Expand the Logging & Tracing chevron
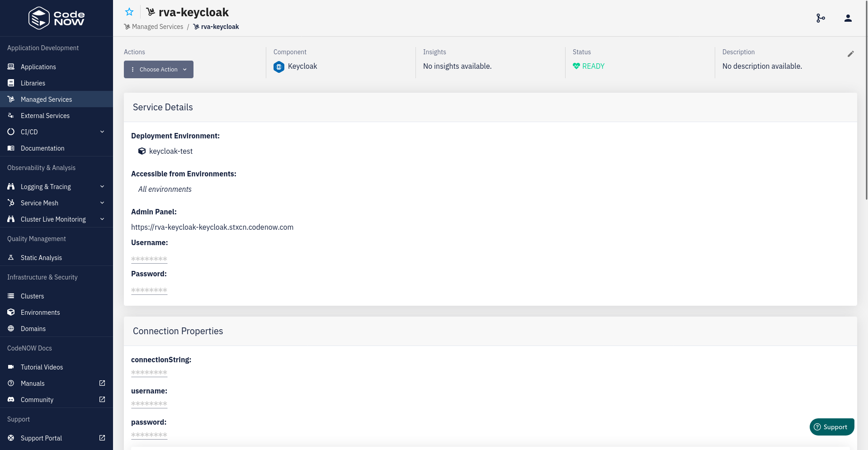Image resolution: width=868 pixels, height=450 pixels. point(102,186)
